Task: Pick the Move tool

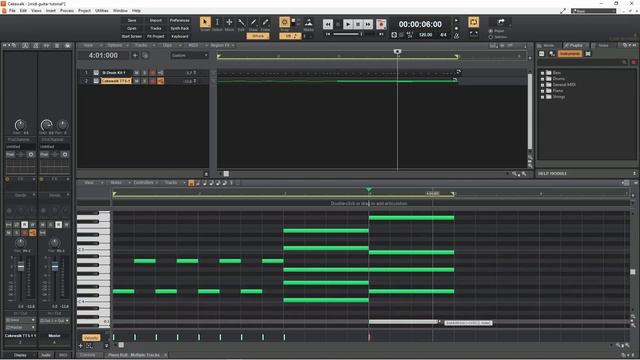Action: [x=229, y=22]
